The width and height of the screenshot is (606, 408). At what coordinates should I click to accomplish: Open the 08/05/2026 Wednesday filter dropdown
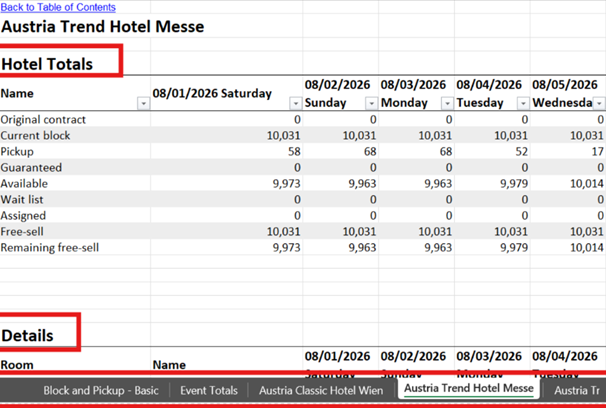coord(599,103)
